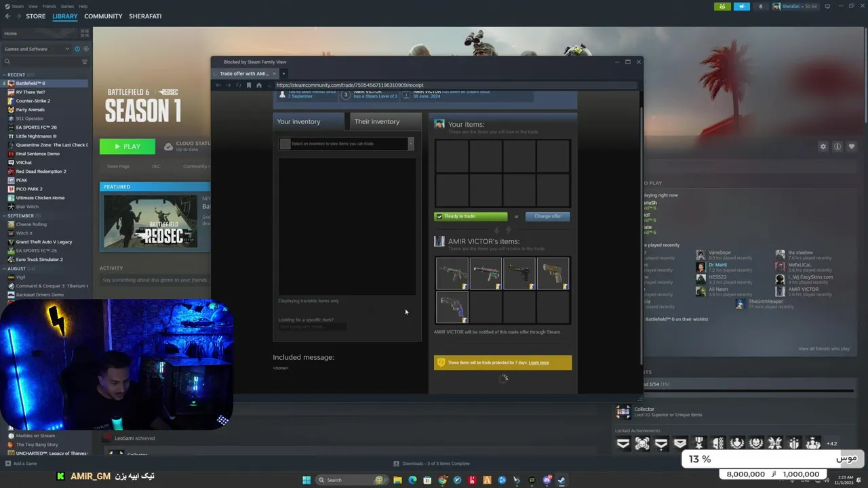Open Downloads status at the bottom
868x488 pixels.
pos(431,464)
